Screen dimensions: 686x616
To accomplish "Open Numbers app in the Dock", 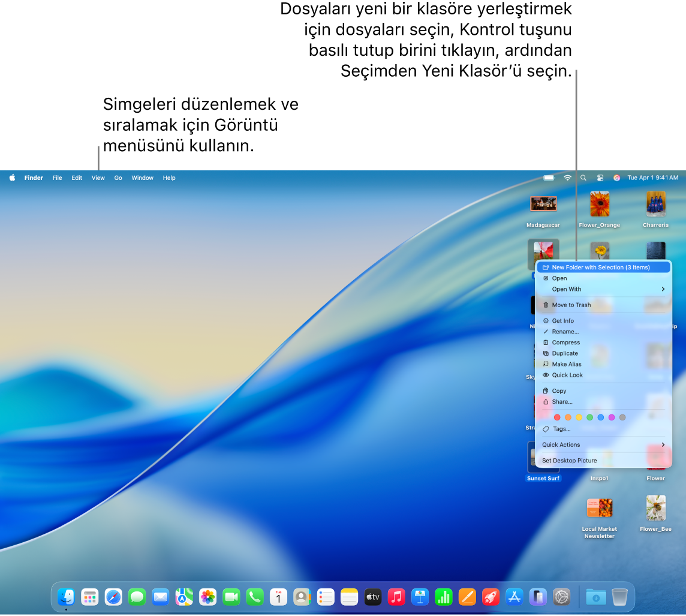I will tap(444, 597).
